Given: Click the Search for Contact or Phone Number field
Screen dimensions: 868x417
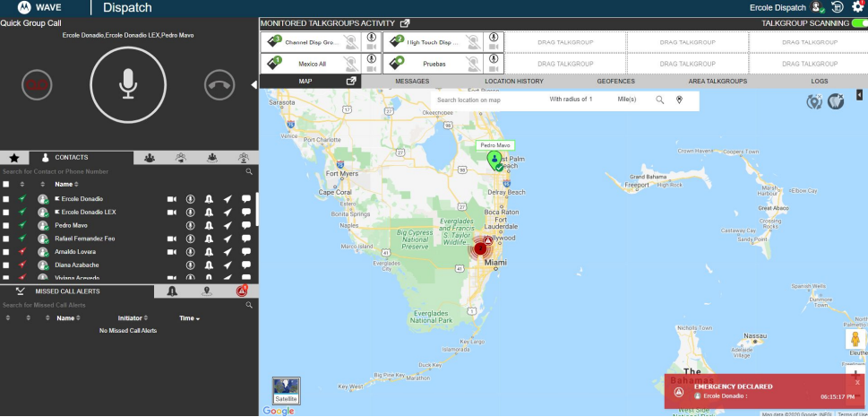Looking at the screenshot, I should tap(122, 172).
